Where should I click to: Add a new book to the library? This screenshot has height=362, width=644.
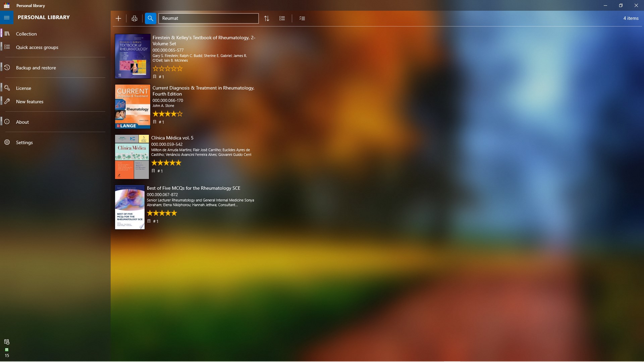click(118, 18)
